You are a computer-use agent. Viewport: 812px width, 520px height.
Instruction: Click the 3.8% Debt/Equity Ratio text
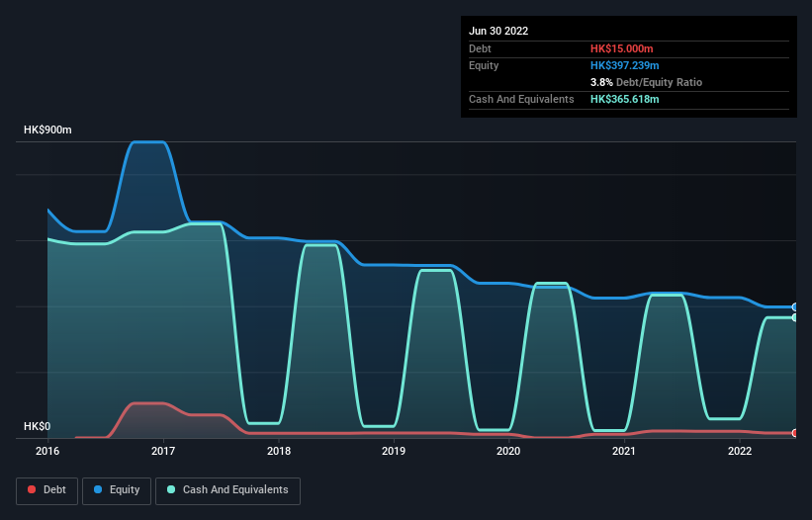646,82
